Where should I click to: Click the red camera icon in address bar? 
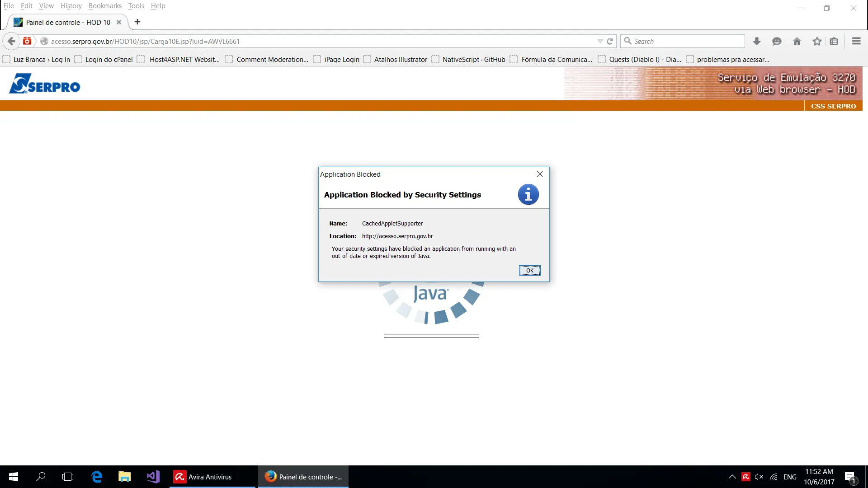[x=27, y=41]
